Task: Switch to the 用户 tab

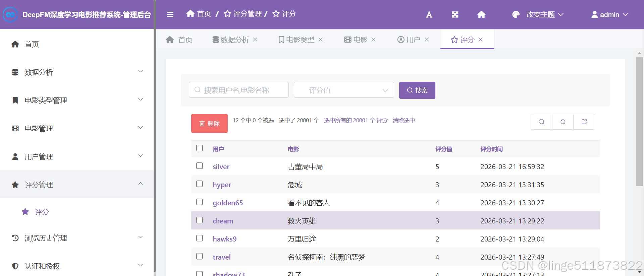Action: click(409, 40)
